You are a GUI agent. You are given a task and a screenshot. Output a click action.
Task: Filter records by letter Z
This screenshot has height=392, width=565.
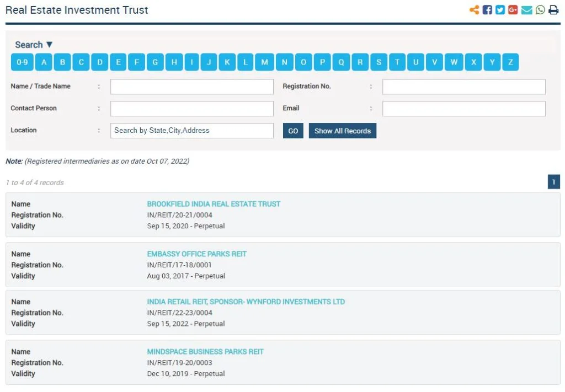coord(510,62)
